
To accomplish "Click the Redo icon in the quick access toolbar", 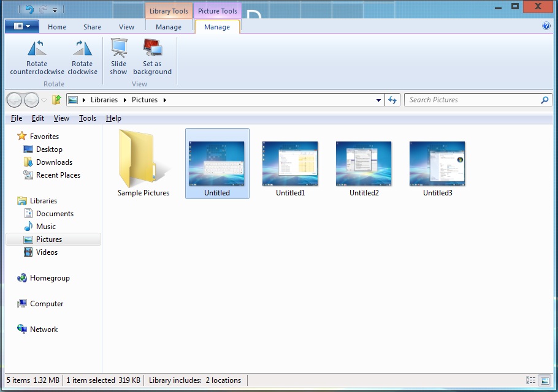I will click(x=44, y=10).
